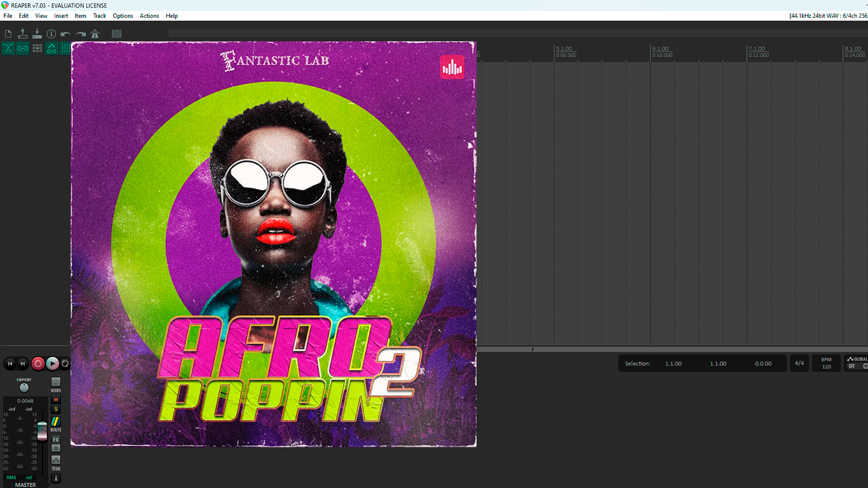Click the BPM 120 tempo field
This screenshot has width=868, height=488.
[826, 363]
